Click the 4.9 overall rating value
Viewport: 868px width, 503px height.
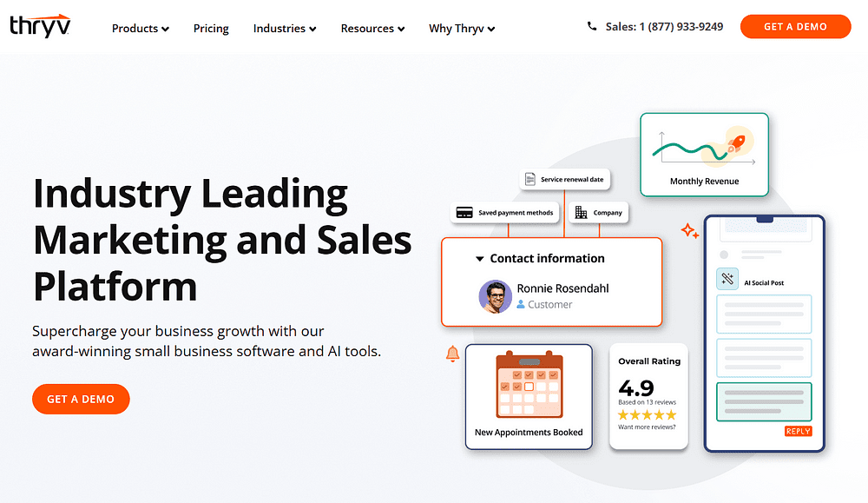coord(636,387)
